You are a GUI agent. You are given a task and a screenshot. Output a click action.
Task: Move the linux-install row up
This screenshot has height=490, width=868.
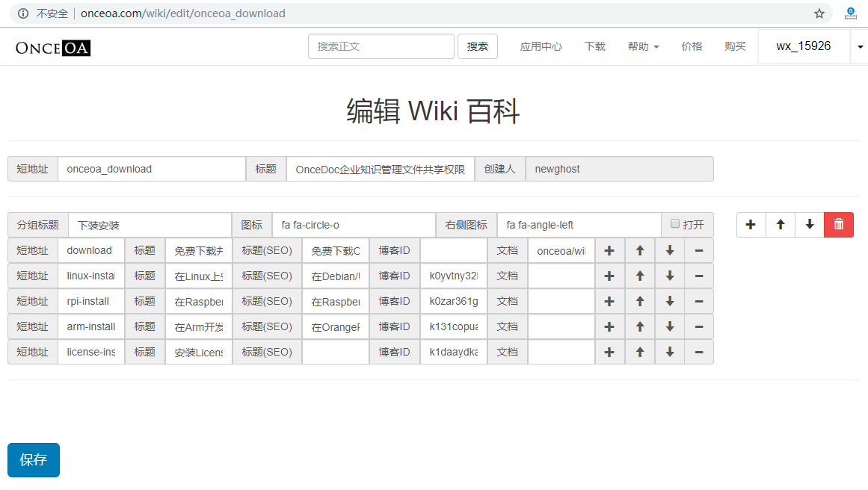pyautogui.click(x=640, y=276)
